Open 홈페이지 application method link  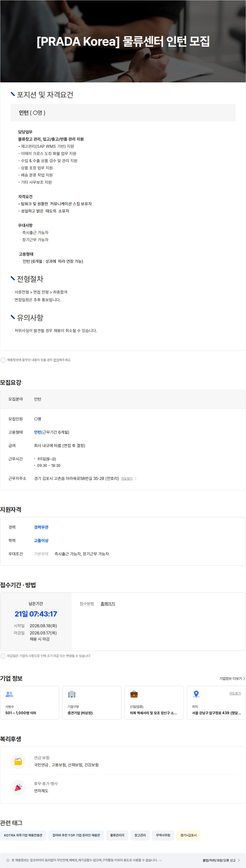108,603
